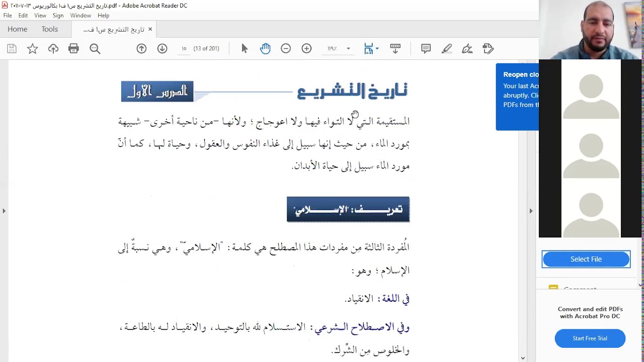This screenshot has width=644, height=362.
Task: Open the File menu
Action: (x=8, y=16)
